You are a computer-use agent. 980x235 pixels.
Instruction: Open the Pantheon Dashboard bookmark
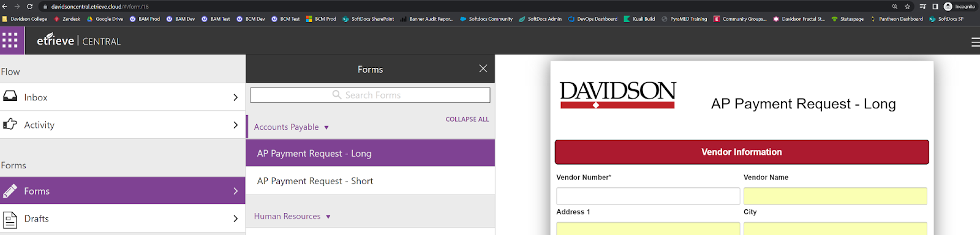pos(897,19)
